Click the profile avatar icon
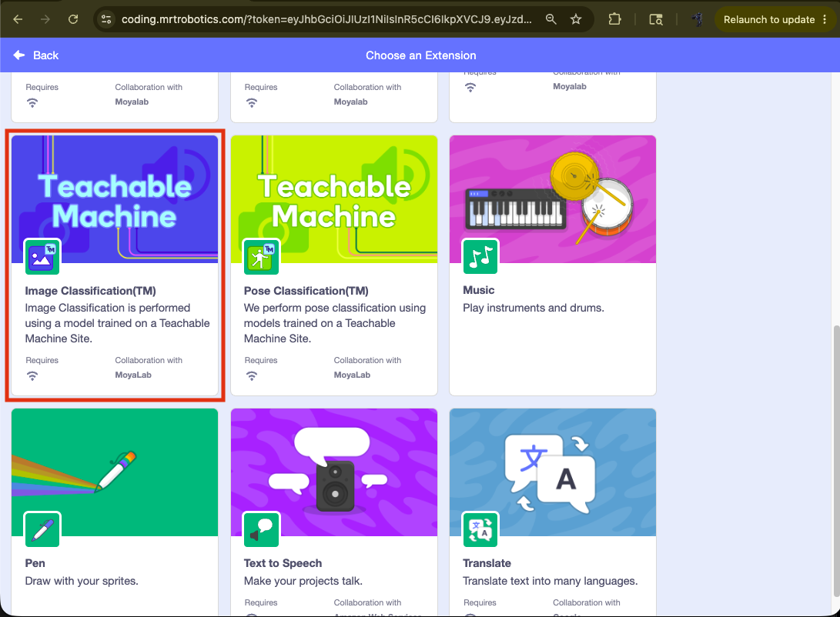840x617 pixels. tap(697, 19)
